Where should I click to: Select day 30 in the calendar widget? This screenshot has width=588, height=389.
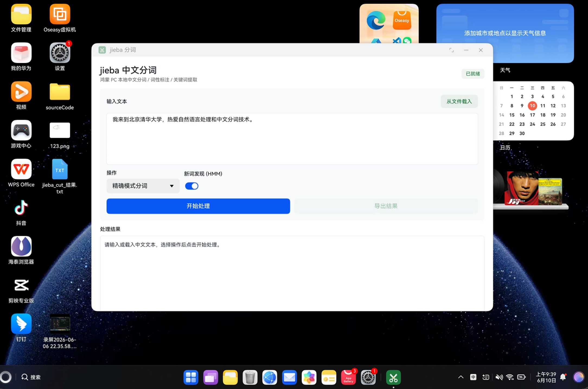(x=522, y=133)
